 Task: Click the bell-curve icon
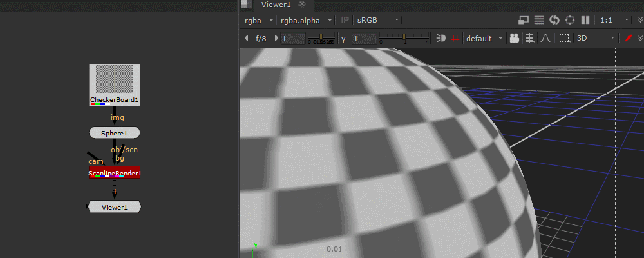[545, 38]
